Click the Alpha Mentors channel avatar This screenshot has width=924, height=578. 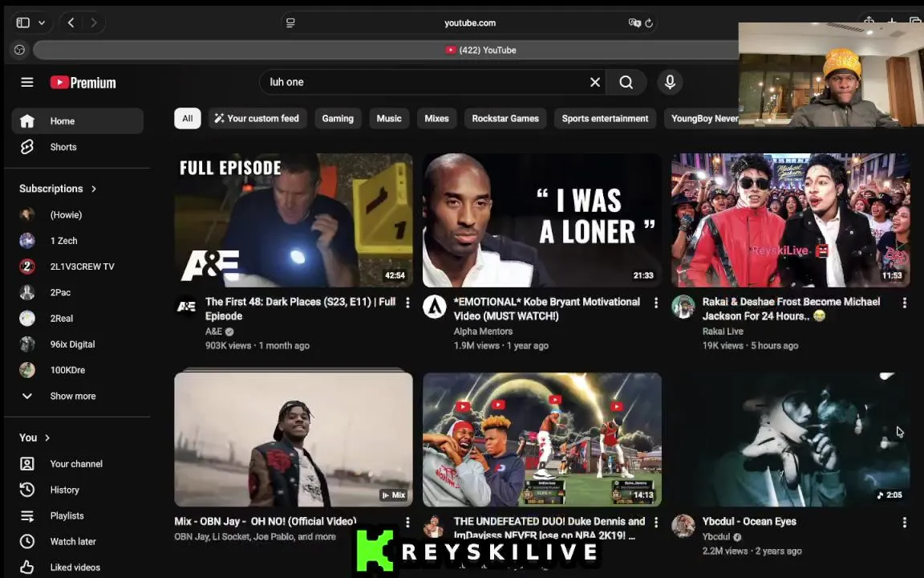(435, 307)
